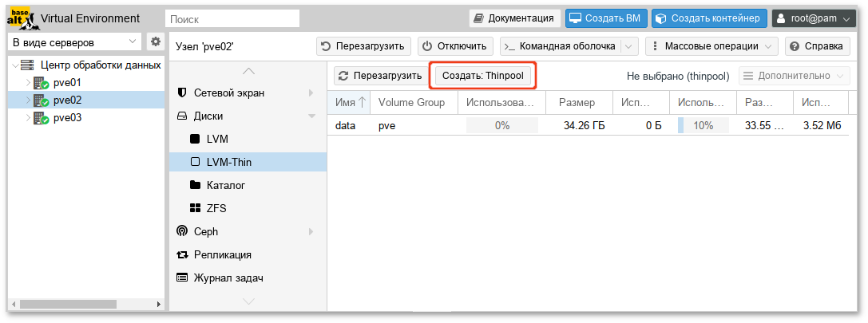Open ZFS menu entry

coord(248,208)
